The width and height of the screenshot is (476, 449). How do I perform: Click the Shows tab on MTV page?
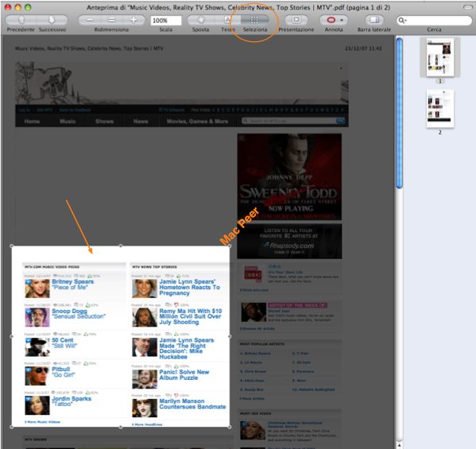coord(104,121)
